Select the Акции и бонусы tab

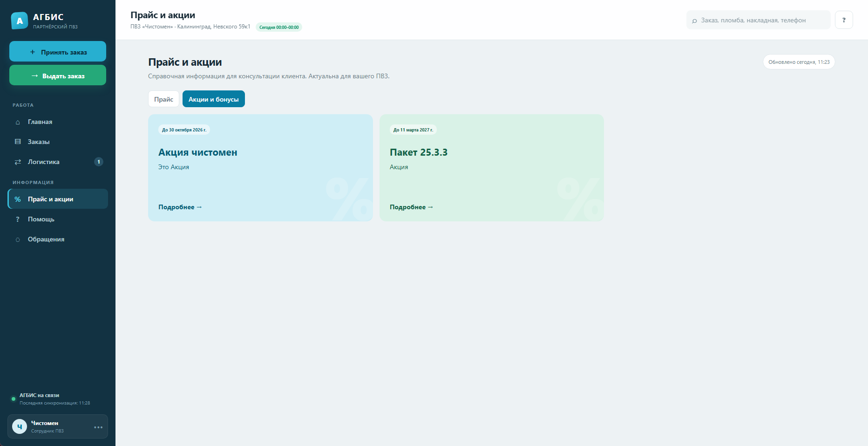pos(214,99)
